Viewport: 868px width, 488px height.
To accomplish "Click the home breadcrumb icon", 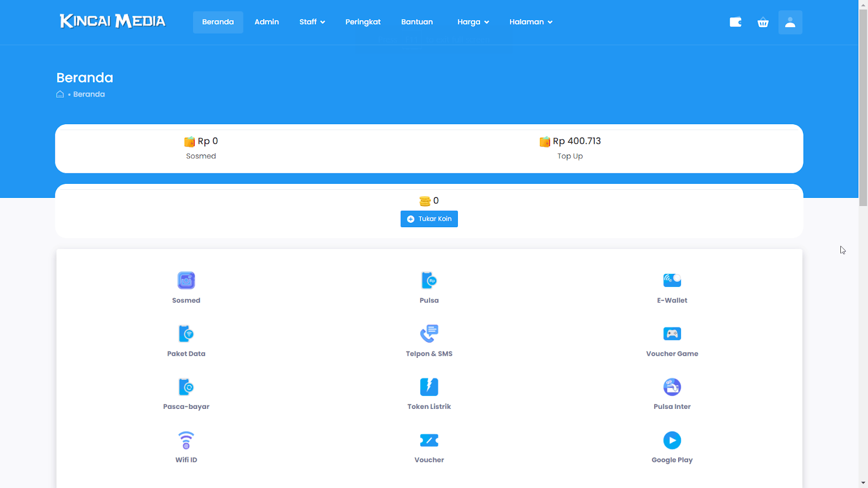I will click(x=60, y=94).
